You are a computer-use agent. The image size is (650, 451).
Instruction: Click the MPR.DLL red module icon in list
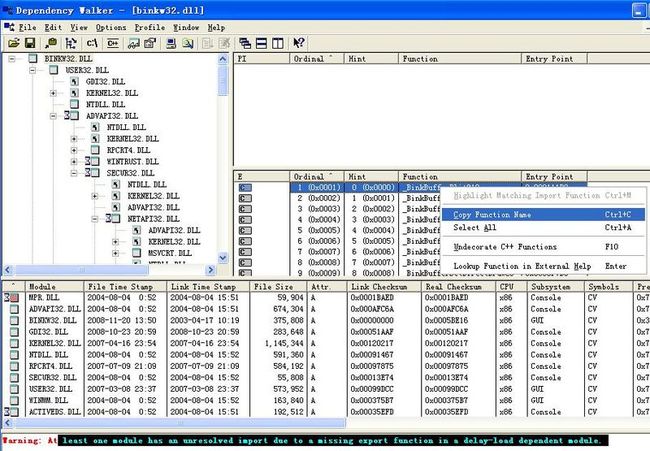(14, 298)
